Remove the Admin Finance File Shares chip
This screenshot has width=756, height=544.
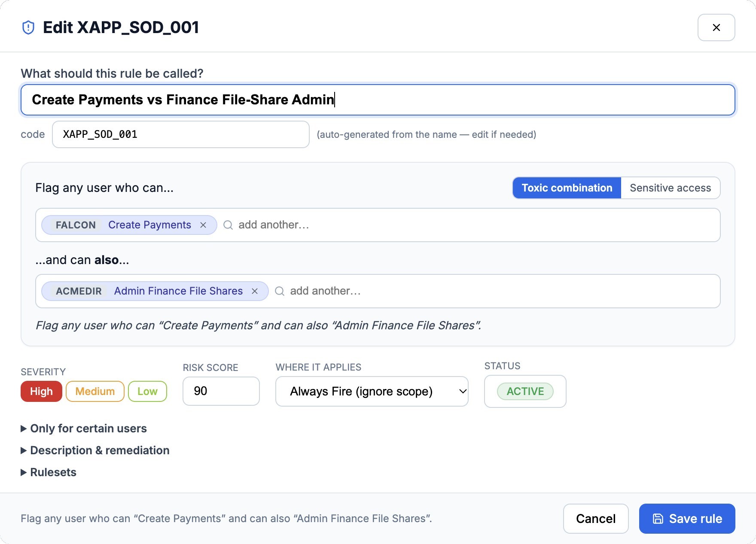[255, 291]
